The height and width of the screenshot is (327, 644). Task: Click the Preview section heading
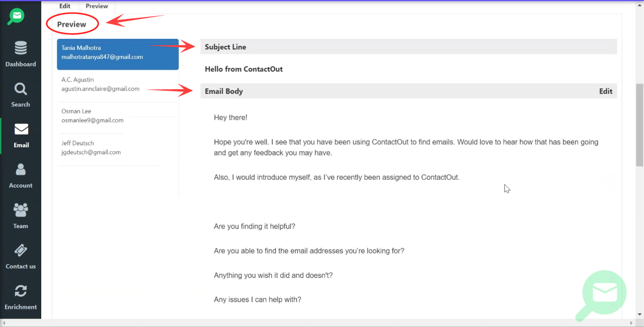[x=71, y=24]
